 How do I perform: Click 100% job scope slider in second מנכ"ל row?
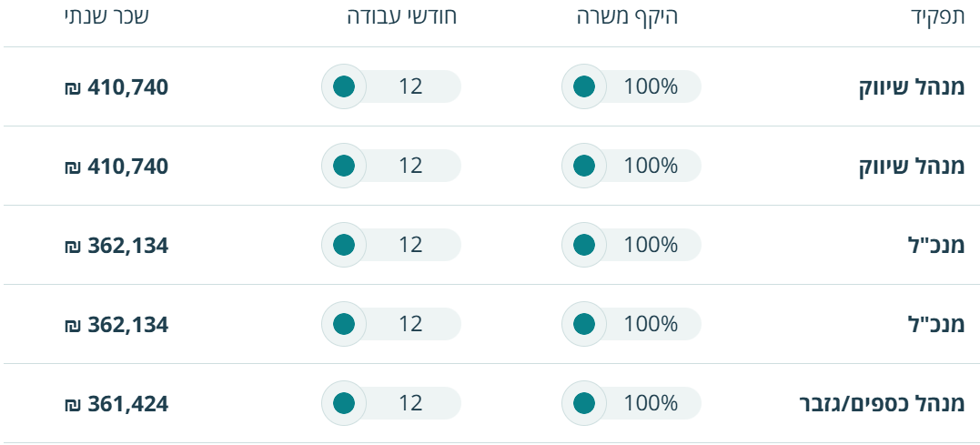point(584,324)
